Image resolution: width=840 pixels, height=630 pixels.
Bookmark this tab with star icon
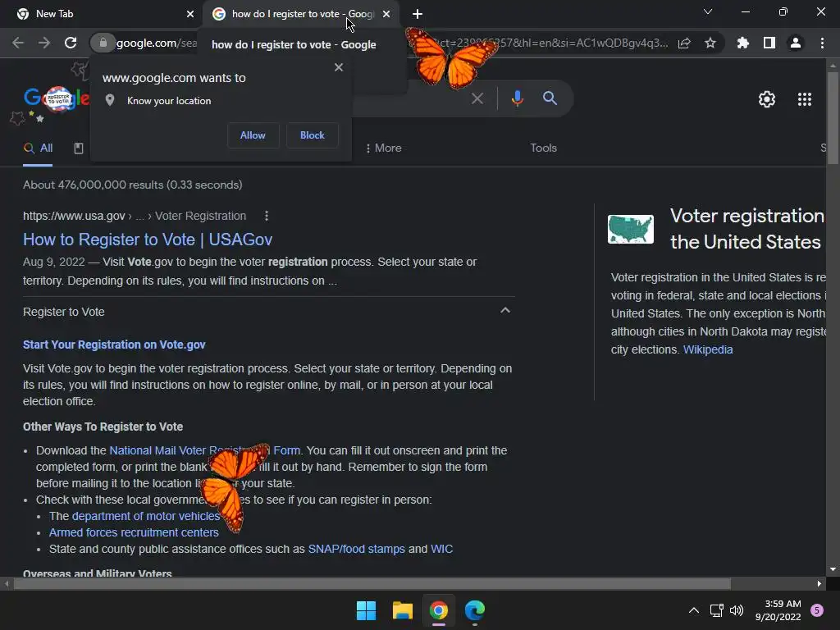coord(710,43)
